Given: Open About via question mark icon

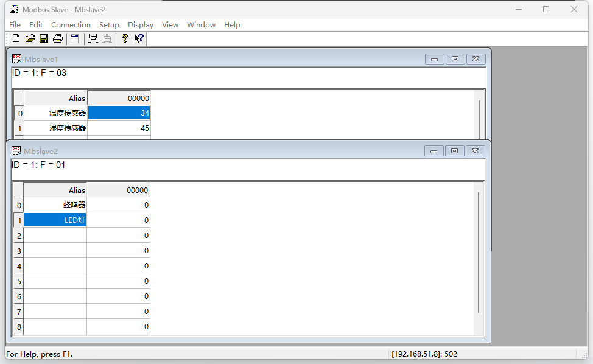Looking at the screenshot, I should [x=124, y=38].
